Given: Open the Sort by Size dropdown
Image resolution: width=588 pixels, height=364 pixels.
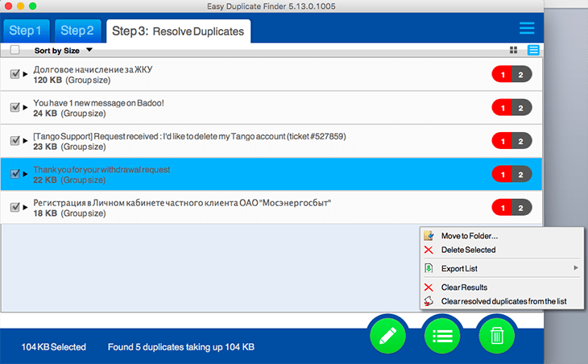Looking at the screenshot, I should coord(63,50).
